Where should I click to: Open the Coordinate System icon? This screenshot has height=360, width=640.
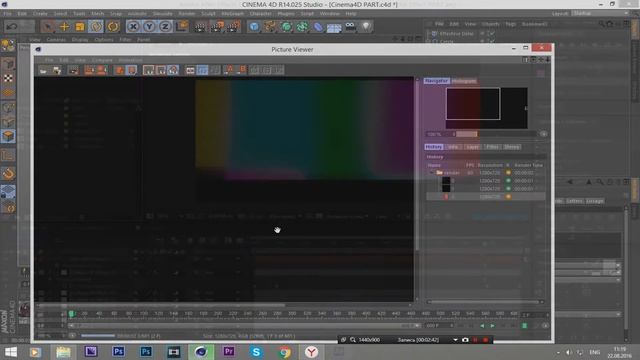coord(182,27)
